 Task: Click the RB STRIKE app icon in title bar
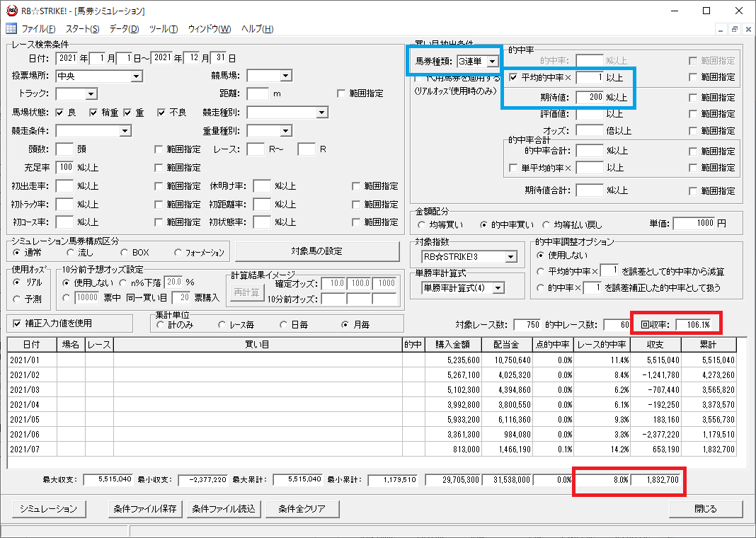pos(11,11)
